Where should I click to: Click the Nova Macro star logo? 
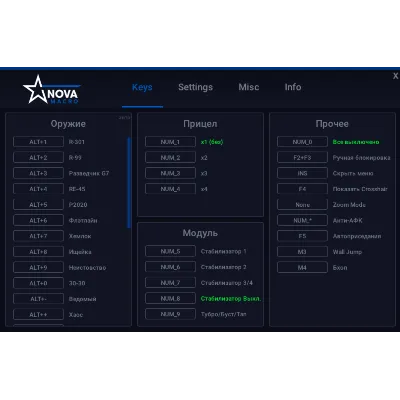pyautogui.click(x=51, y=89)
